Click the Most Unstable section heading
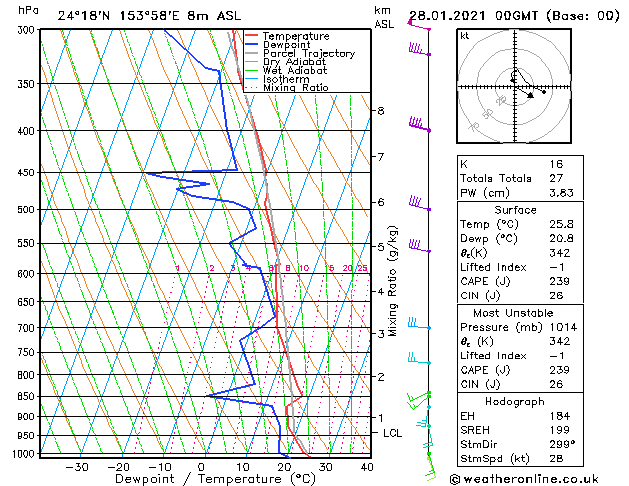629x486 pixels. click(x=513, y=313)
